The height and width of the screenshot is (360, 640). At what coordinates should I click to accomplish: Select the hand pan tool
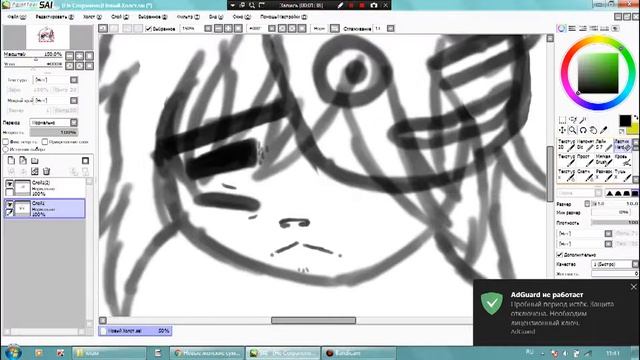point(593,130)
